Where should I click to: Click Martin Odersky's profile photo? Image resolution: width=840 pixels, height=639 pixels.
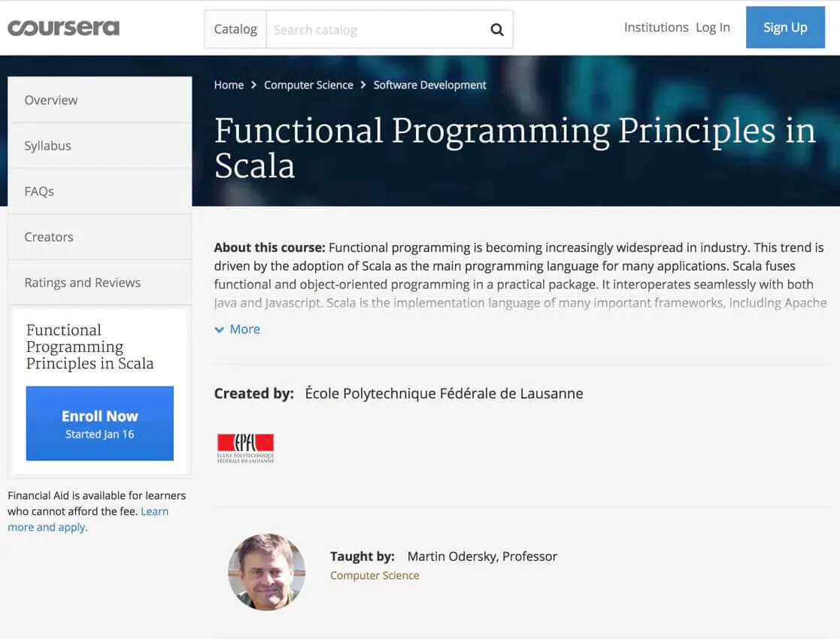267,571
